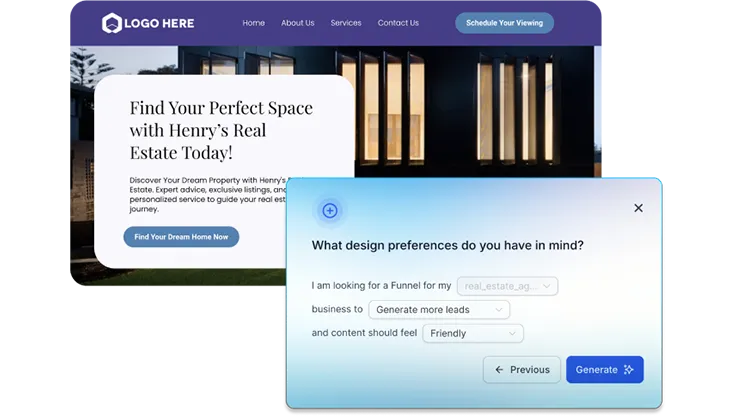Click the 'What design preferences' dialog heading
This screenshot has width=736, height=416.
(447, 245)
